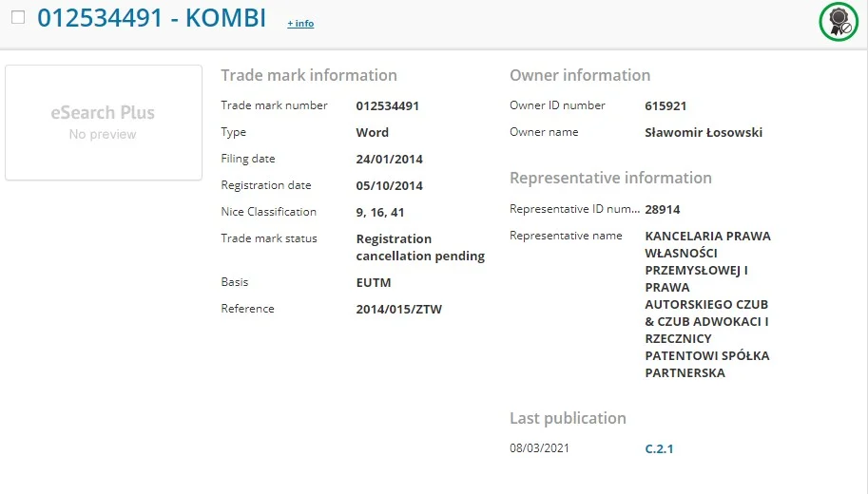
Task: Click the Nice Classification value 9, 16, 41
Action: point(380,213)
